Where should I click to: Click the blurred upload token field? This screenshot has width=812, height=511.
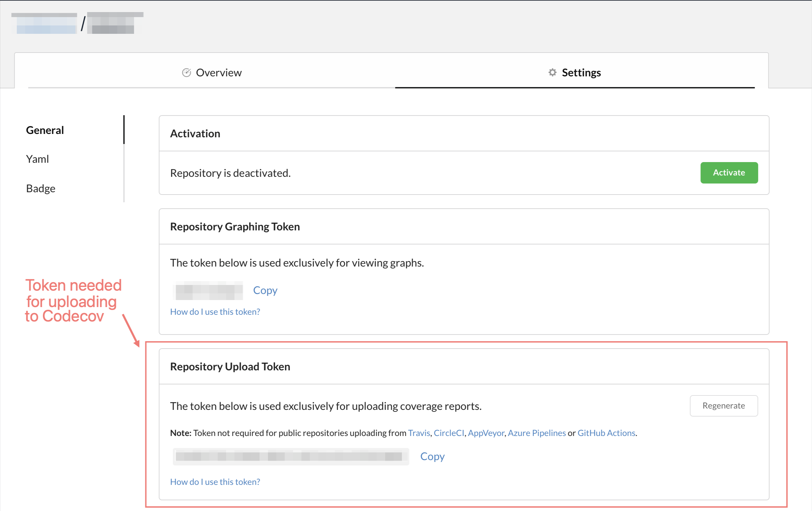click(290, 457)
